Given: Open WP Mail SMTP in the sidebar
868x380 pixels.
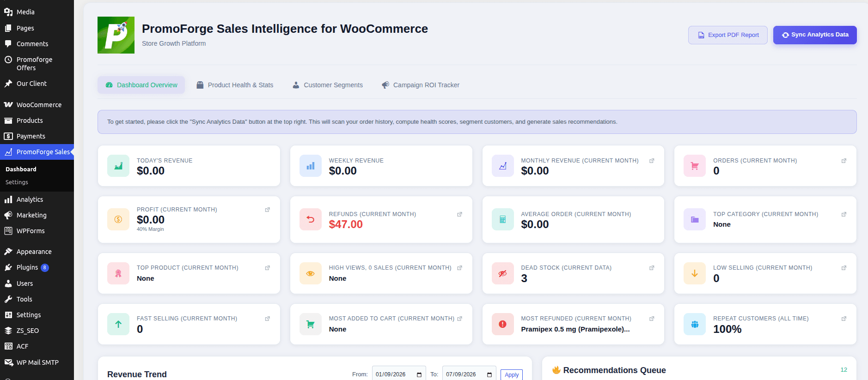Looking at the screenshot, I should [37, 362].
